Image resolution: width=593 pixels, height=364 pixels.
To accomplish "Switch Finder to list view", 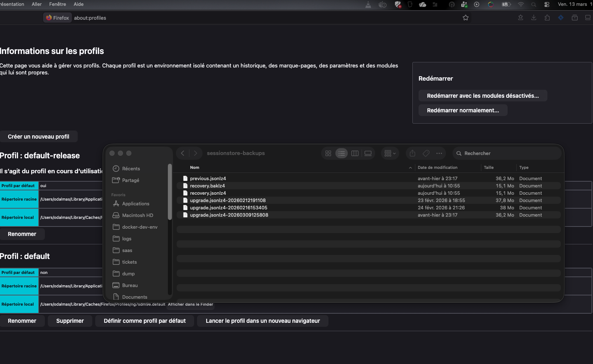I will pyautogui.click(x=342, y=153).
